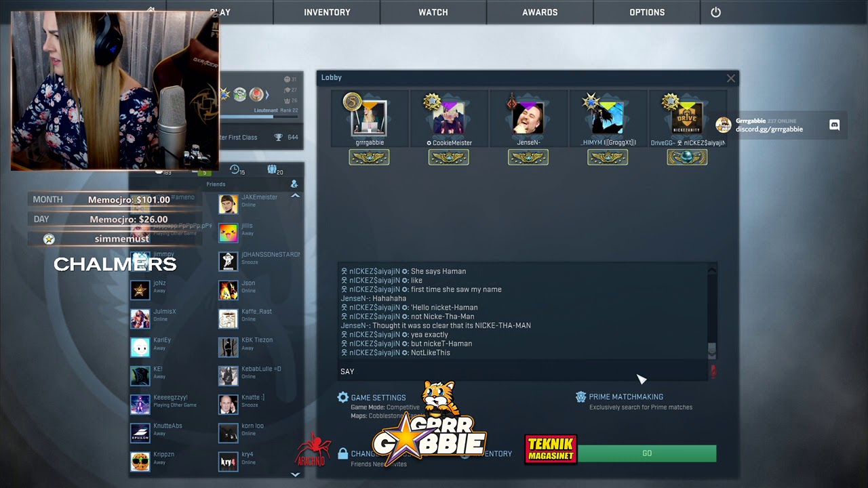Click PRIME MATCHMAKING label

click(x=626, y=397)
